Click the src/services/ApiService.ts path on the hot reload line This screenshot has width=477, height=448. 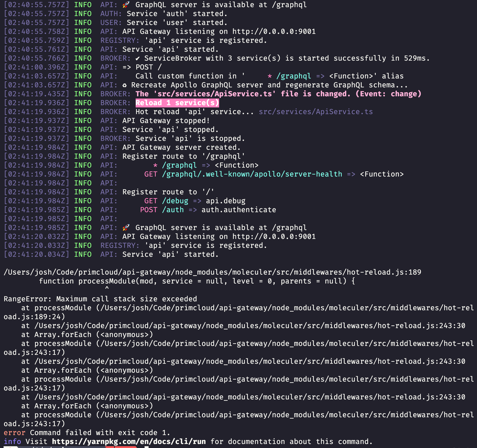(315, 111)
